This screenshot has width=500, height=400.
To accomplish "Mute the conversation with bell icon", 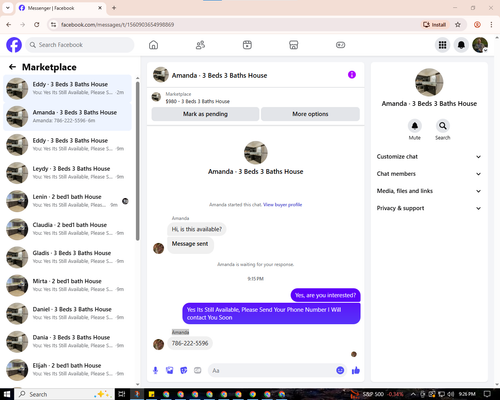I will pyautogui.click(x=415, y=126).
